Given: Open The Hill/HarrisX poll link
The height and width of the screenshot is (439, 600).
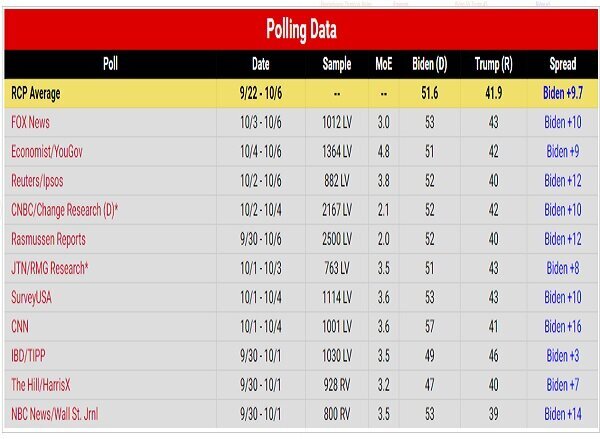Looking at the screenshot, I should point(41,385).
